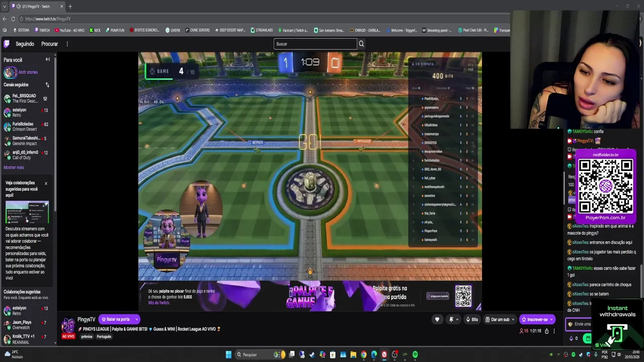Image resolution: width=644 pixels, height=362 pixels.
Task: Open LIVEPIX bookmark
Action: 173,30
